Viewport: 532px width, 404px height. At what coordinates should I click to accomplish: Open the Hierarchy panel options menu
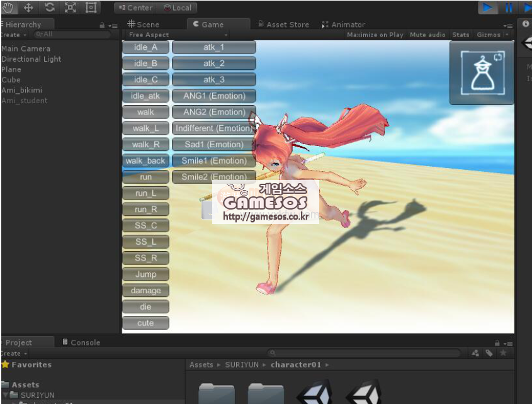(x=113, y=25)
